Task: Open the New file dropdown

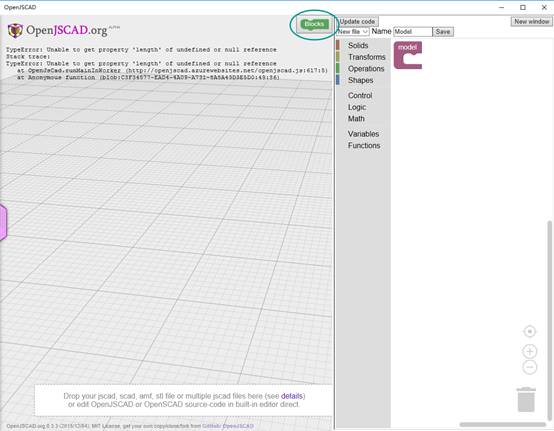Action: pos(353,32)
